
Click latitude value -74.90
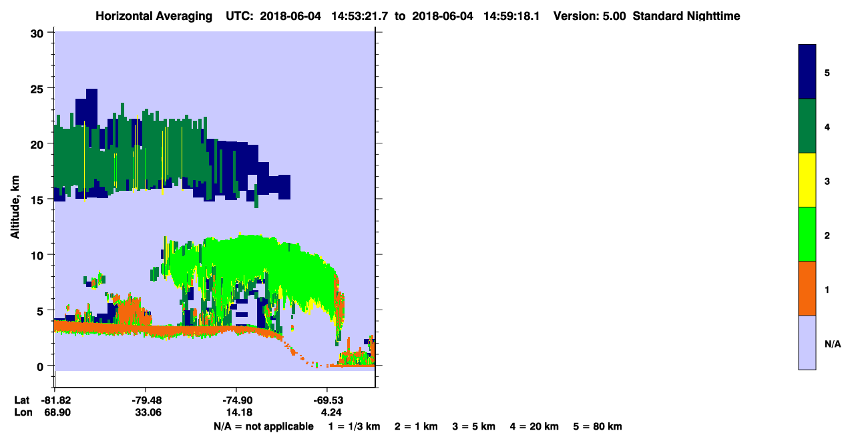point(236,400)
